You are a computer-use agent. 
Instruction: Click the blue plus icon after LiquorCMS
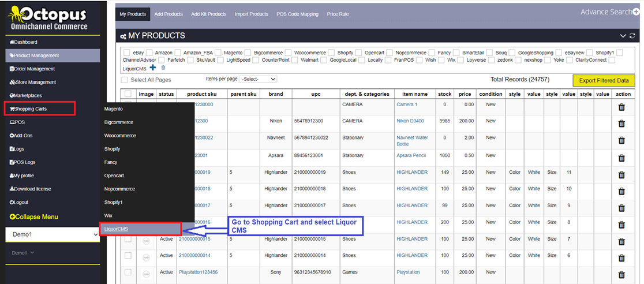pyautogui.click(x=153, y=68)
